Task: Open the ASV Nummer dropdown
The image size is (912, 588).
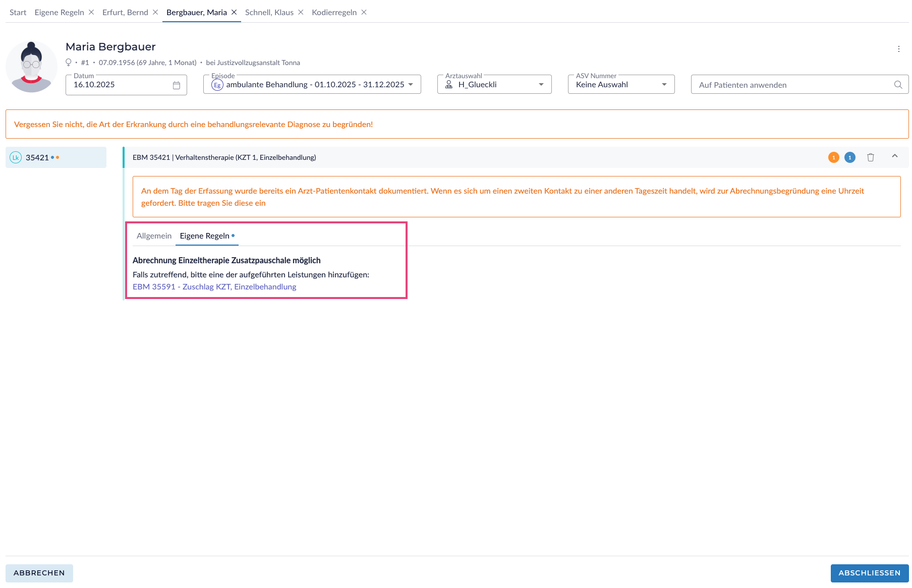Action: click(x=664, y=85)
